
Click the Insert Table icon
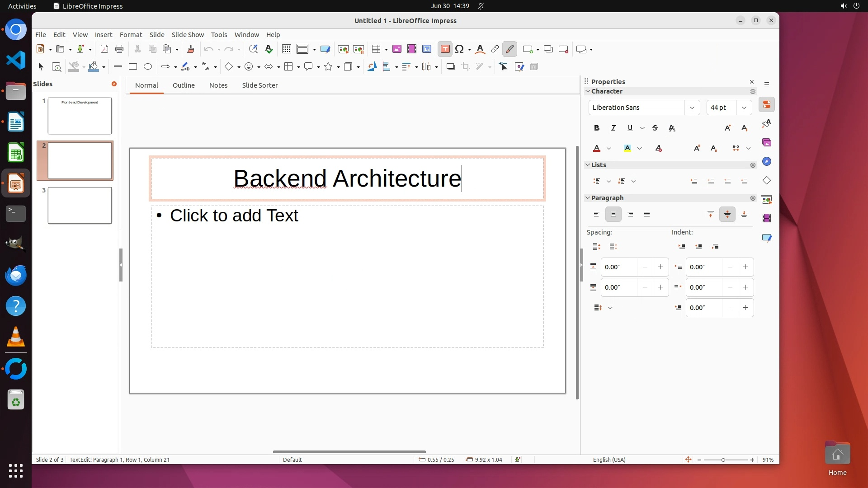[x=376, y=49]
